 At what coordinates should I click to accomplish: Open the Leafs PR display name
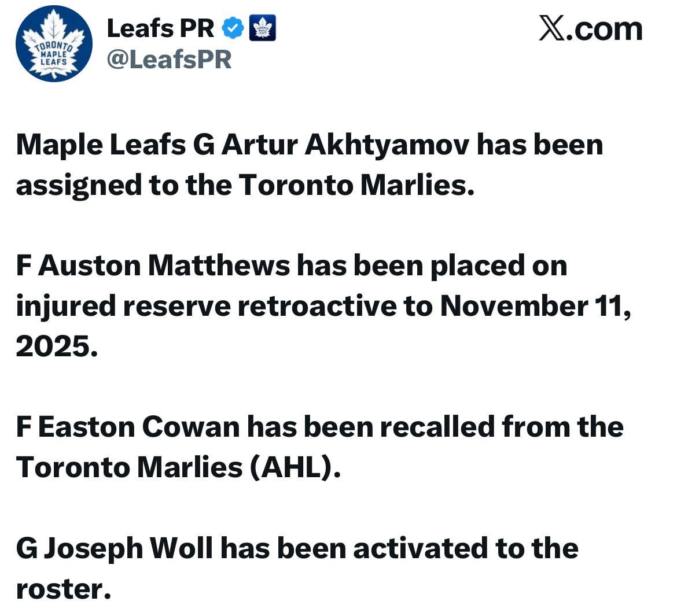click(160, 28)
